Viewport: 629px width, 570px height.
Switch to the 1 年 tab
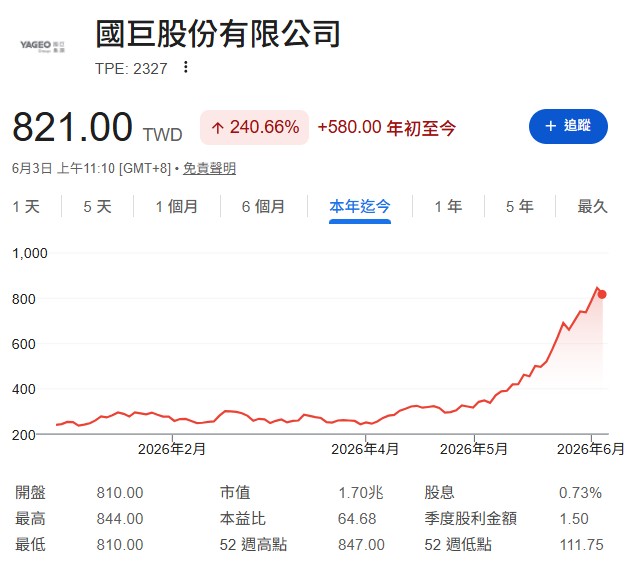pos(448,207)
